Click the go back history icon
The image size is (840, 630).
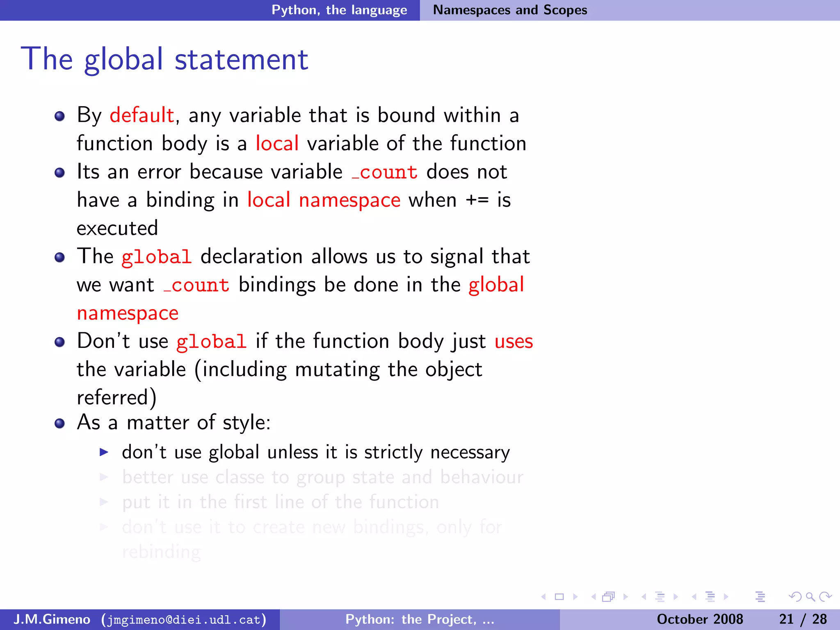tap(795, 597)
